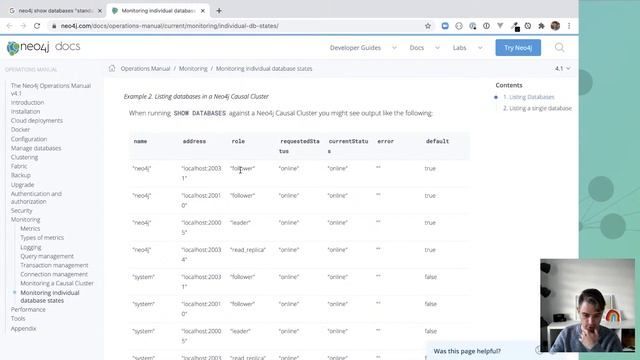Click the "read_replica" cell in neo4j row

click(248, 250)
